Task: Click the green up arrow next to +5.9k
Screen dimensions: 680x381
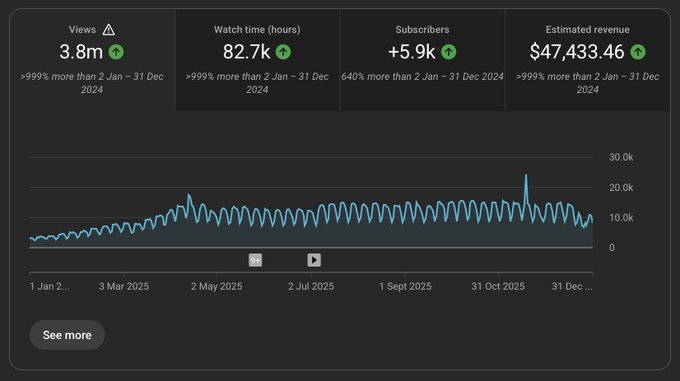Action: (448, 52)
